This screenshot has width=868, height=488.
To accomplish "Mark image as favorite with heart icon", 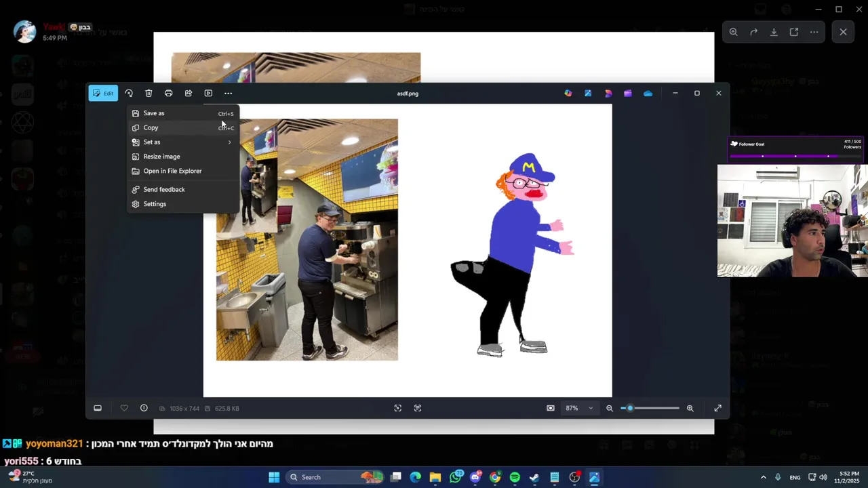I will (x=124, y=408).
